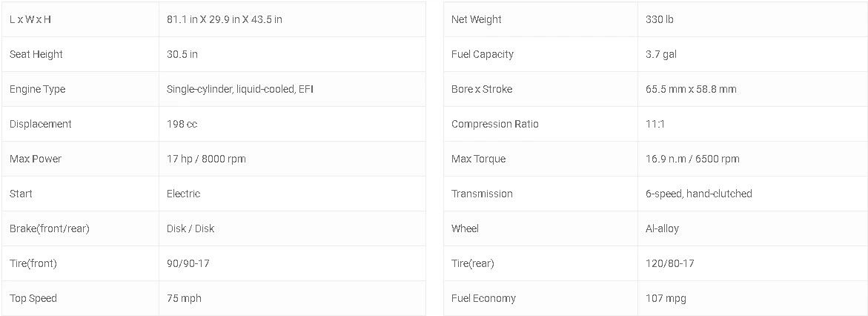Click the Engine Type label
868x316 pixels.
coord(38,89)
